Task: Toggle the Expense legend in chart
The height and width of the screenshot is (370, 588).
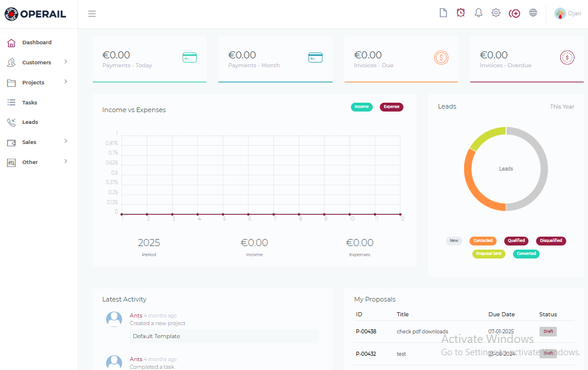Action: tap(391, 107)
